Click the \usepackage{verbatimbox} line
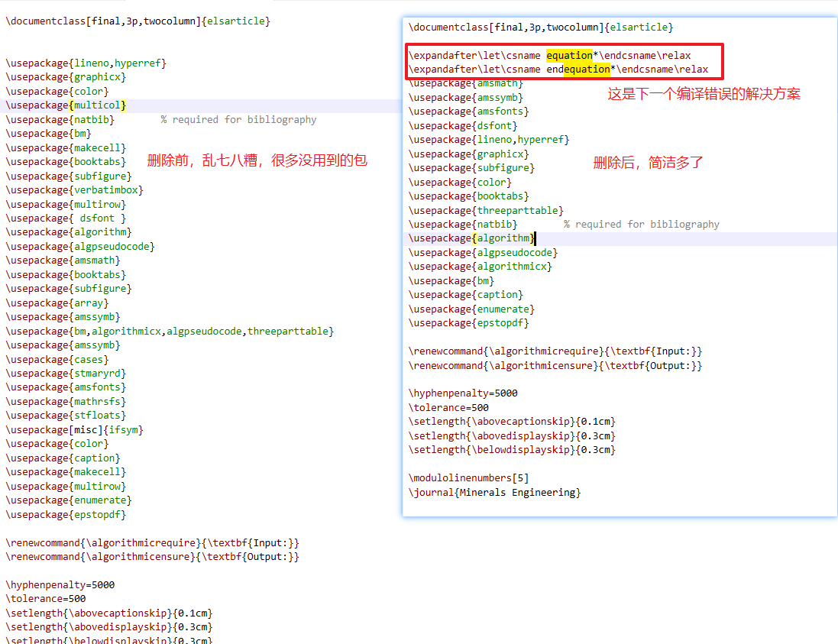 74,190
